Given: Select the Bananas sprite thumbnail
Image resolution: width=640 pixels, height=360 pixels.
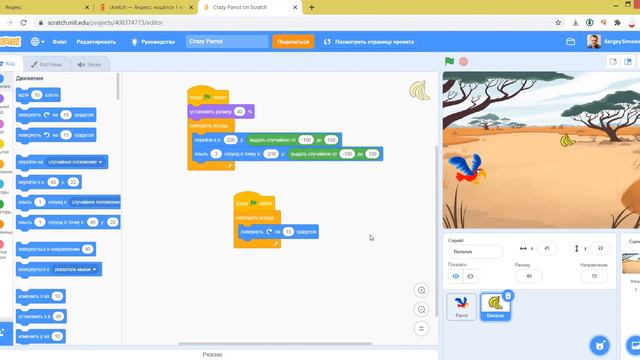Looking at the screenshot, I should coord(495,307).
